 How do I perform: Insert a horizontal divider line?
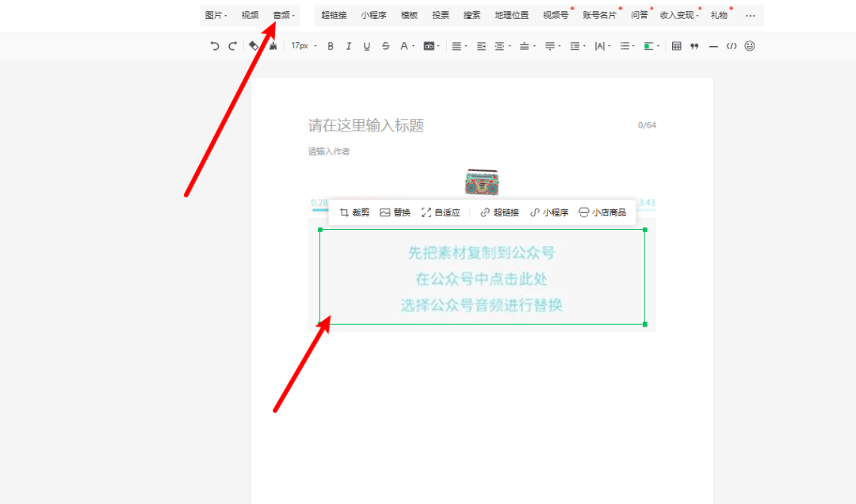point(713,46)
